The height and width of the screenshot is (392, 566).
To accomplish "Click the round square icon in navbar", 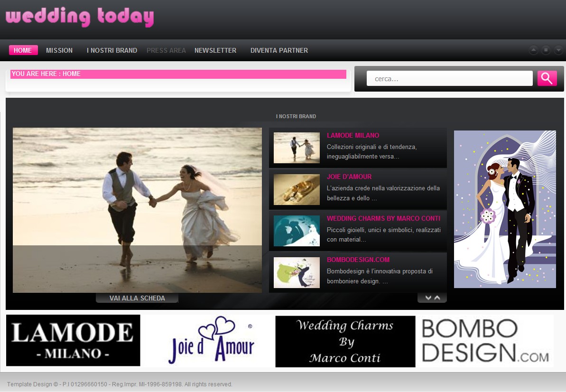I will pos(546,50).
